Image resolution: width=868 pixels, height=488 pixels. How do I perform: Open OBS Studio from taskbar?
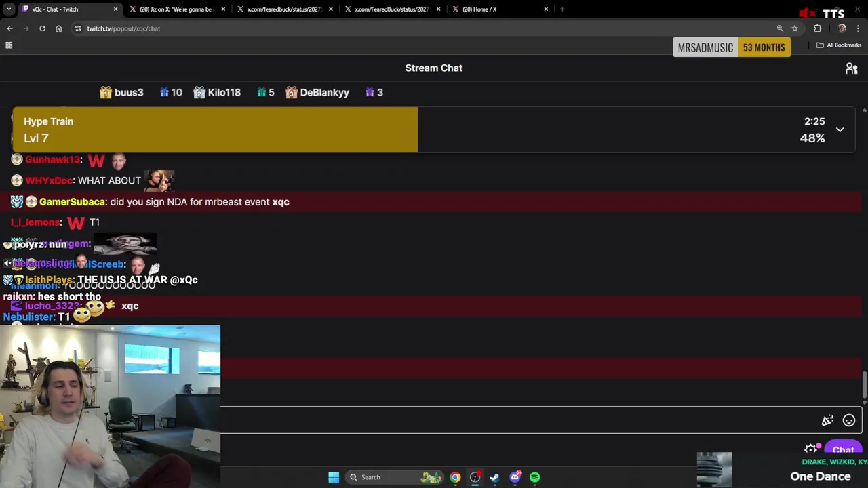[475, 477]
